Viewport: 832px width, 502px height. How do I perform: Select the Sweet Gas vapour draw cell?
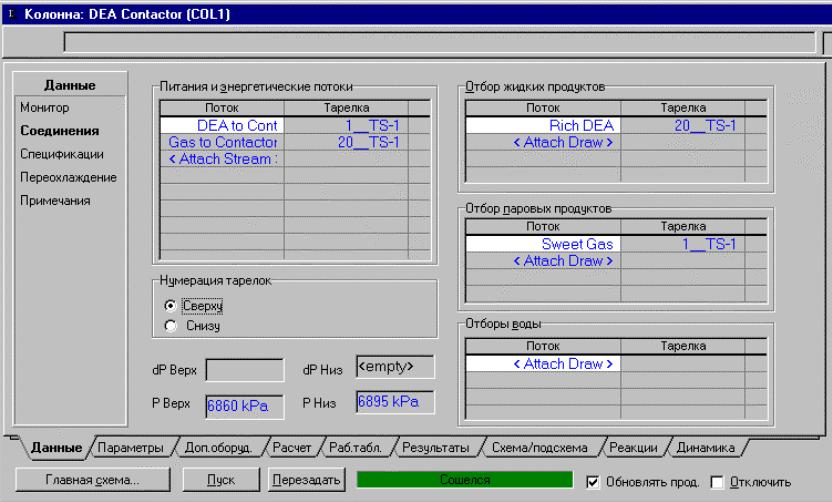(x=543, y=244)
